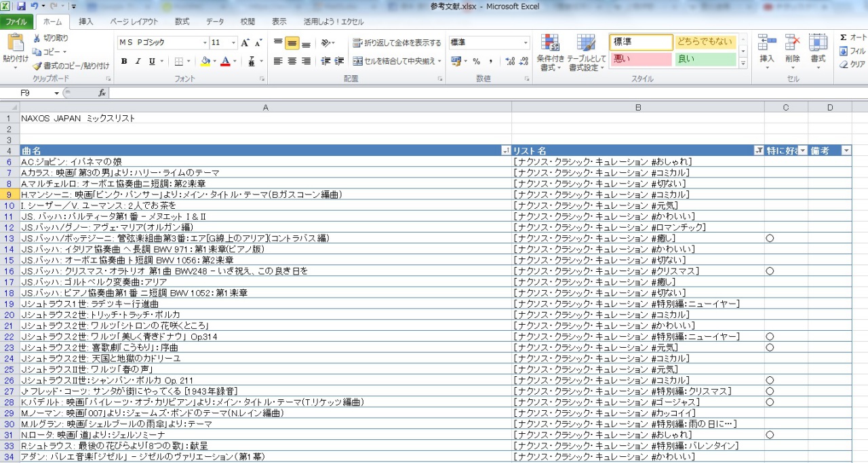Switch to the 校閲 tab
This screenshot has width=868, height=463.
[248, 22]
